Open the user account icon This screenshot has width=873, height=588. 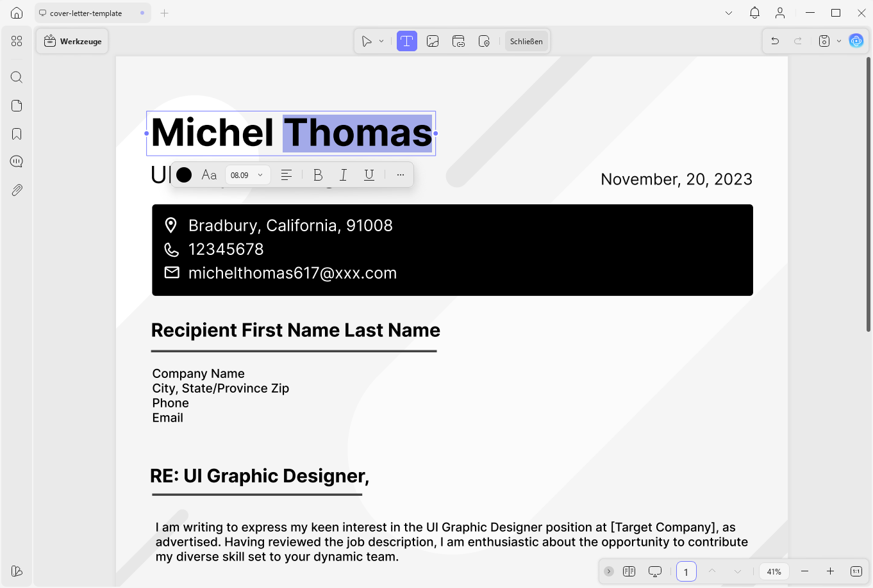point(780,13)
